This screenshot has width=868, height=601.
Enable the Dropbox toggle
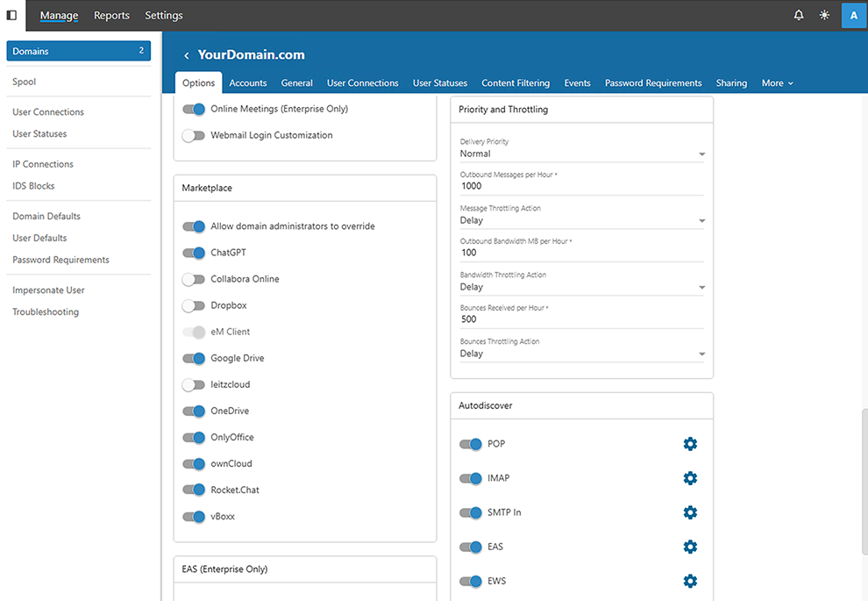click(x=194, y=305)
